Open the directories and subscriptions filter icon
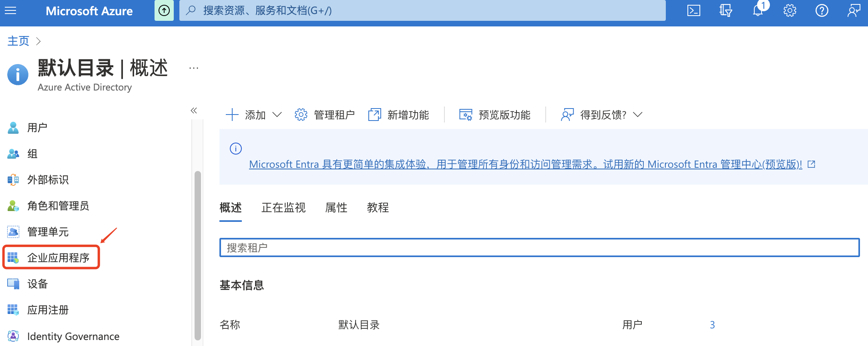Image resolution: width=868 pixels, height=346 pixels. [x=725, y=10]
